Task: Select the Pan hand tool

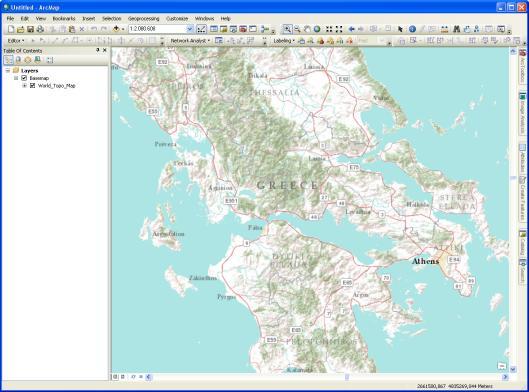Action: pos(307,29)
